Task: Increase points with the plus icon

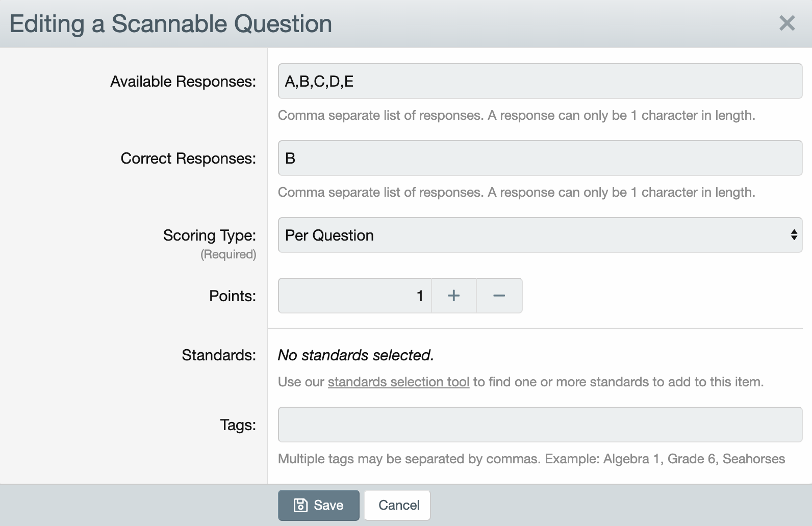Action: pyautogui.click(x=454, y=296)
